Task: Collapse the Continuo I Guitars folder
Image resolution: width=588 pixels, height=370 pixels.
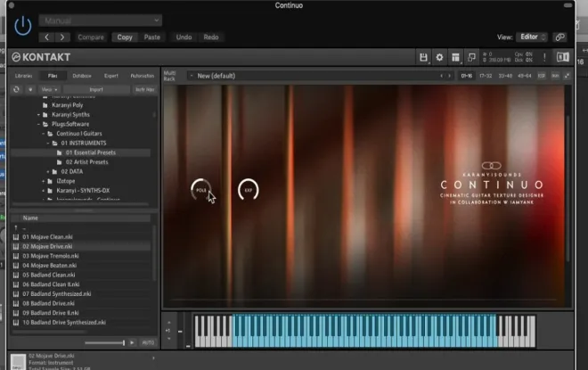Action: point(44,134)
